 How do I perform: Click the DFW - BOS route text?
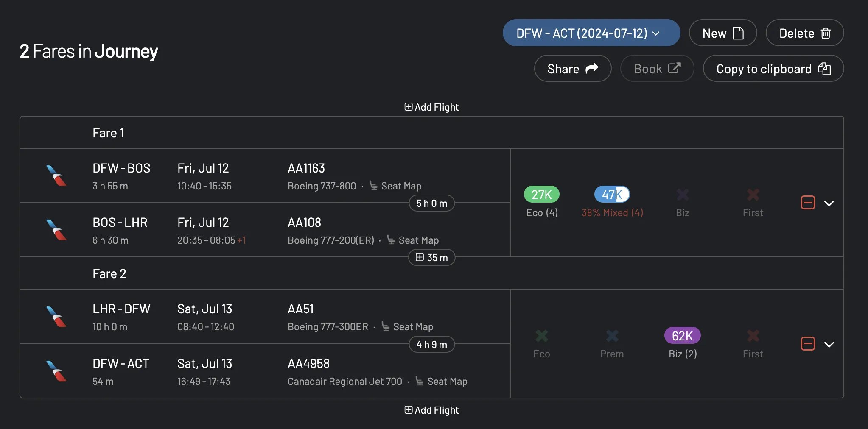tap(121, 168)
